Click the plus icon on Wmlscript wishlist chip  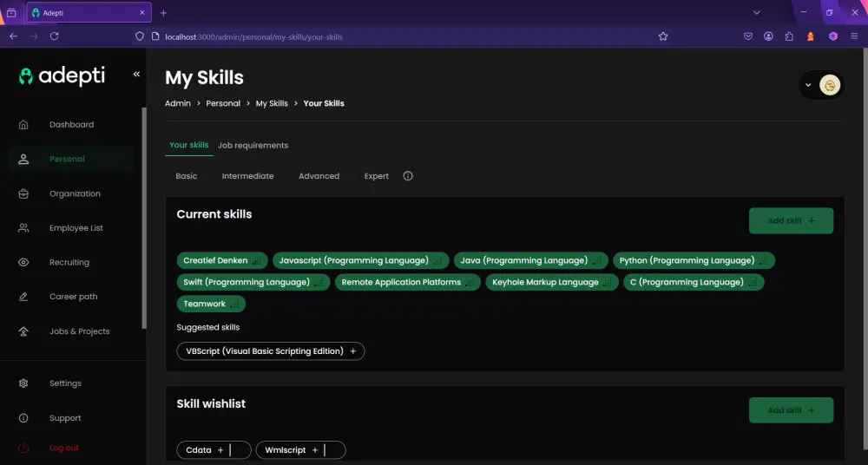315,450
